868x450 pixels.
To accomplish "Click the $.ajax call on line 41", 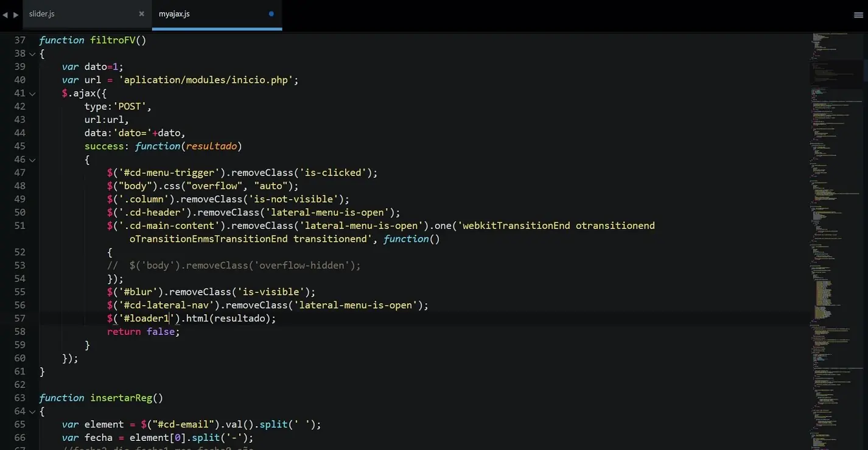I will pos(84,94).
